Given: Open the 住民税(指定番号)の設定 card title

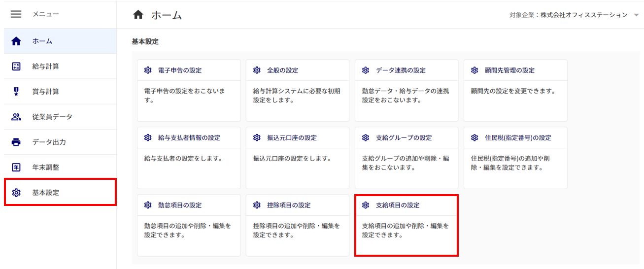Looking at the screenshot, I should pos(518,137).
